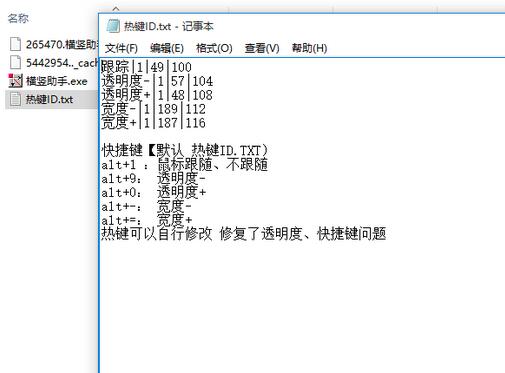The height and width of the screenshot is (373, 505).
Task: Open the 帮助(H) menu
Action: pos(309,48)
